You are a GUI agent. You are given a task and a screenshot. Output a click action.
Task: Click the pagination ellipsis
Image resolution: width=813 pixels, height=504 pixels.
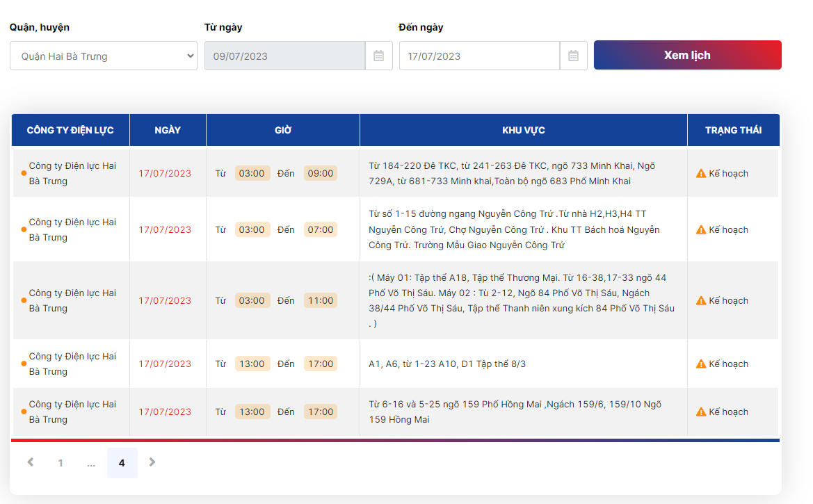coord(91,463)
